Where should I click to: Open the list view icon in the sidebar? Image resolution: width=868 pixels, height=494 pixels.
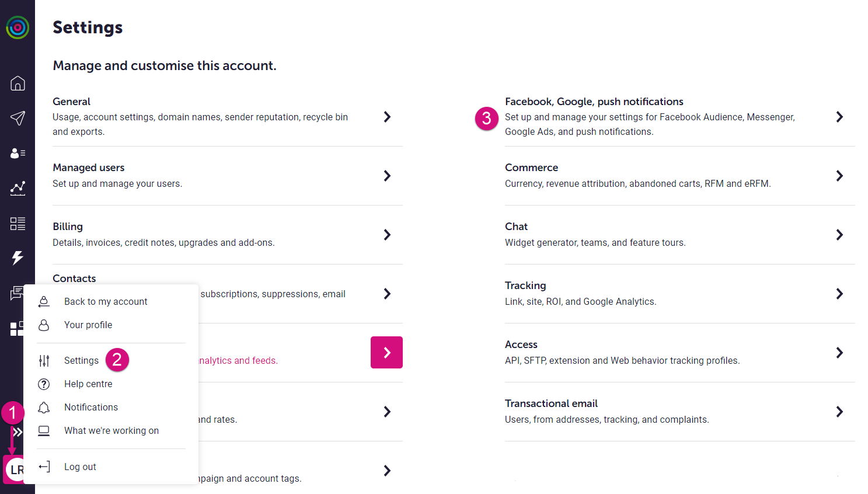click(18, 223)
